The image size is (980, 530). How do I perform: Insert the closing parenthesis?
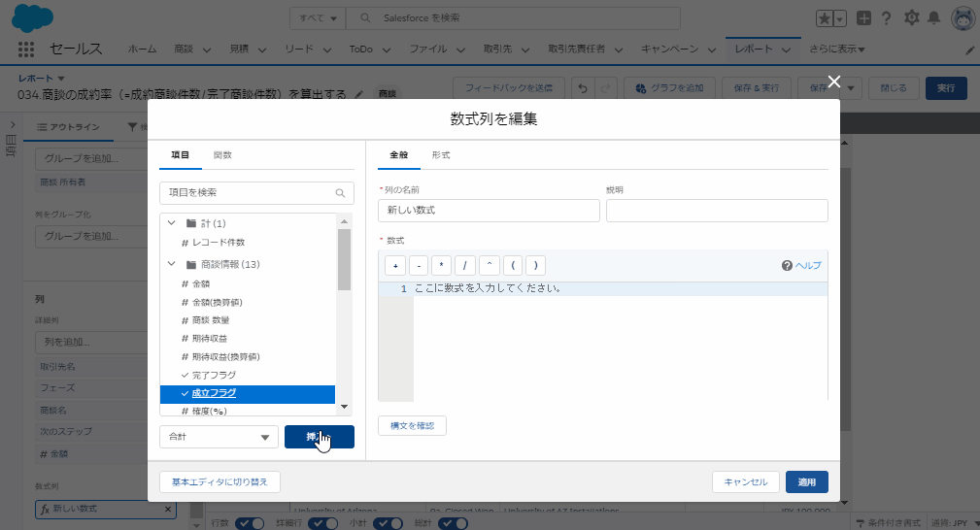point(535,266)
